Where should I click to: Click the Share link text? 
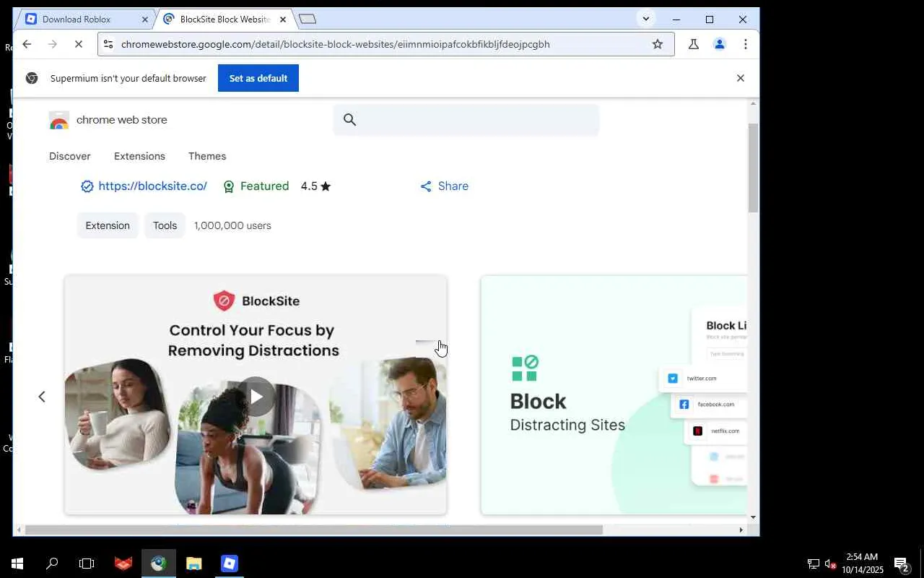(453, 186)
